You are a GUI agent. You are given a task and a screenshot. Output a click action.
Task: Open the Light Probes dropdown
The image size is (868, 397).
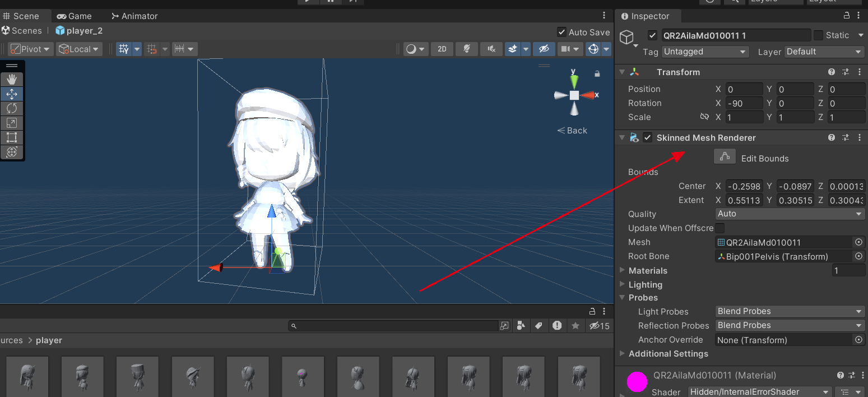pos(789,311)
